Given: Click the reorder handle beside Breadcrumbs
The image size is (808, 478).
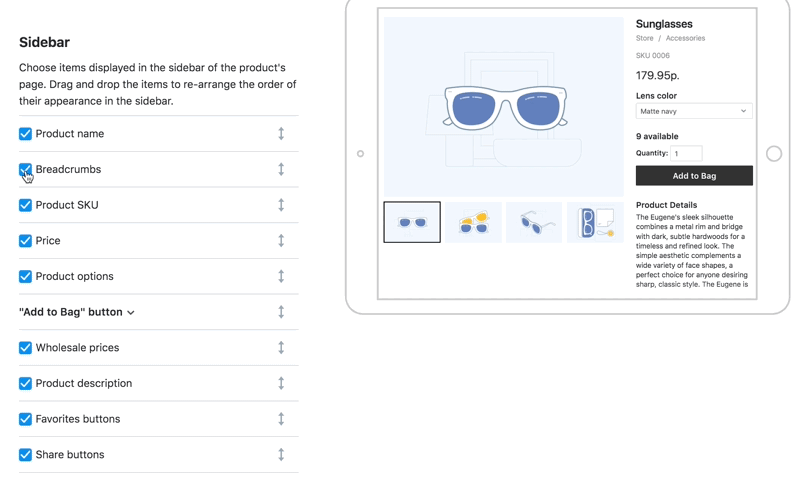Looking at the screenshot, I should pos(281,169).
